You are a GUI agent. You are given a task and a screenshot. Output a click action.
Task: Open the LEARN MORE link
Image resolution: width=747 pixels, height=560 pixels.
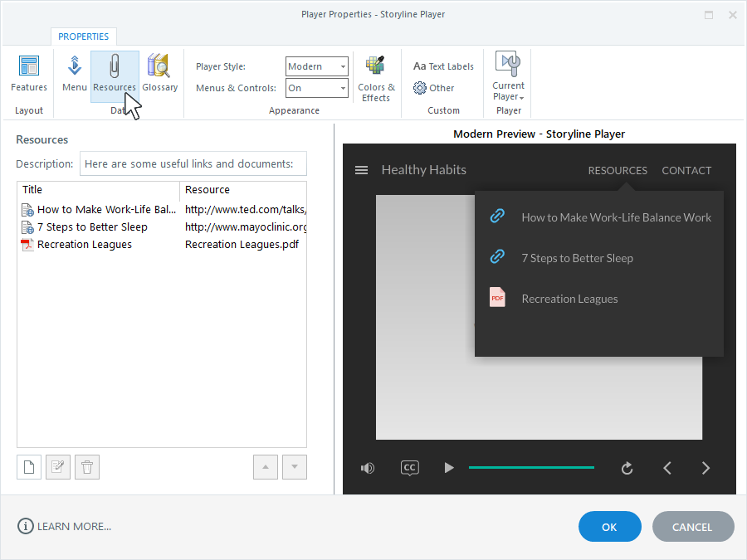[x=64, y=526]
